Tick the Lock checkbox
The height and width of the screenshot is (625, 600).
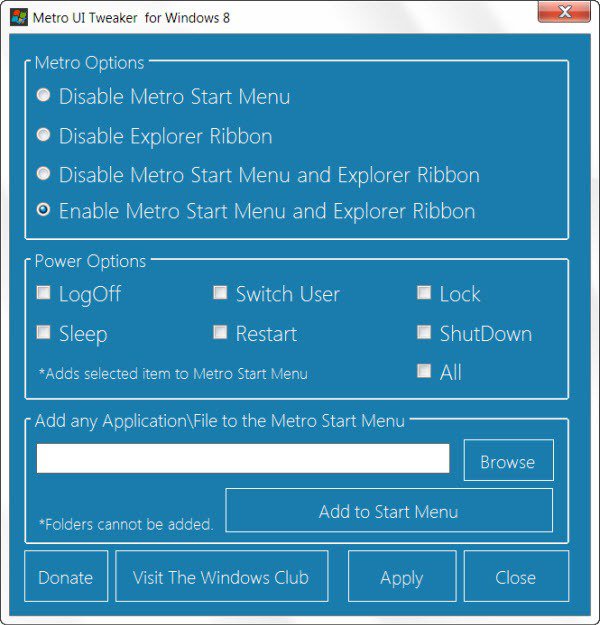pos(424,294)
